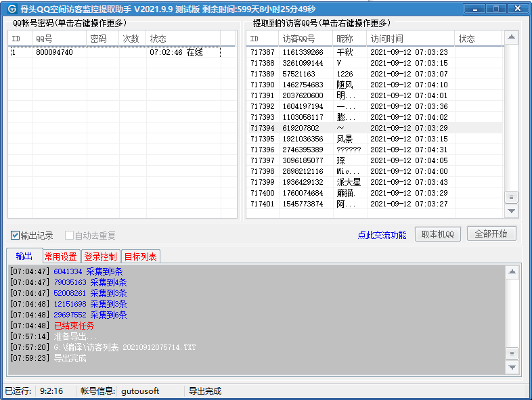Click the visitor list scroll up arrow

pos(512,37)
